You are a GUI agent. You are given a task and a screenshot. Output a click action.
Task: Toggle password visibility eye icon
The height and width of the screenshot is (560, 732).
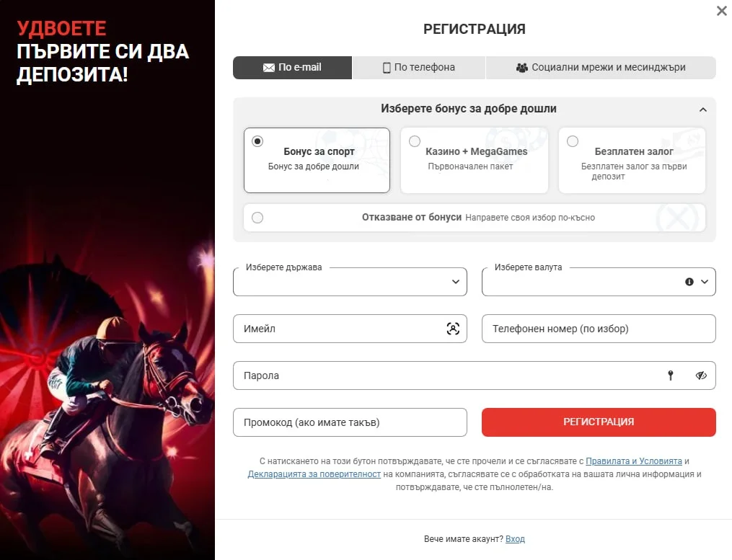pos(701,375)
